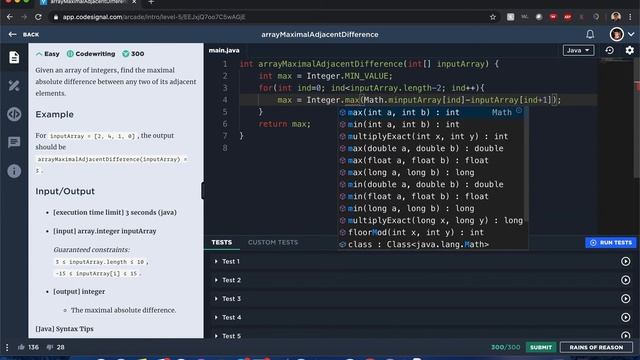640x360 pixels.
Task: Switch to the CUSTOM TESTS tab
Action: [x=273, y=242]
